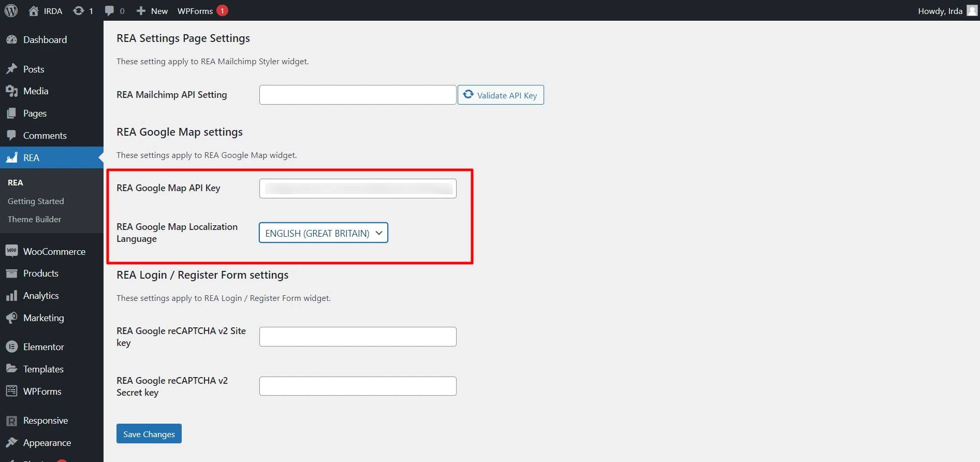Focus the reCAPTCHA v2 Secret key field
980x462 pixels.
358,386
